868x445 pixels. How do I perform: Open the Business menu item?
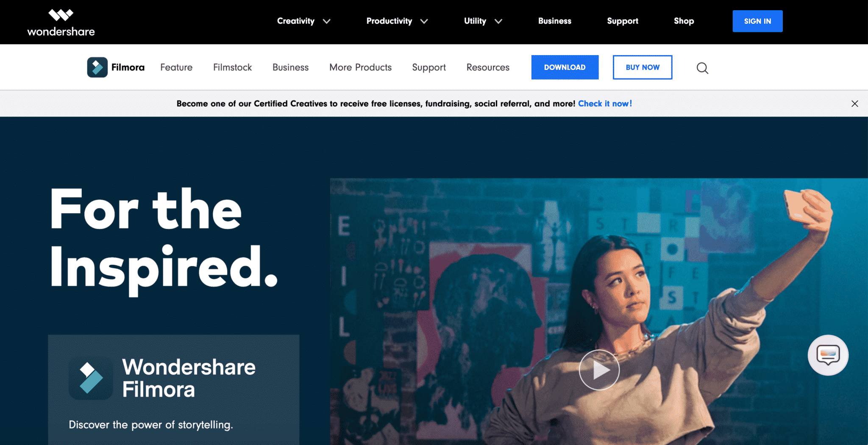(x=554, y=21)
